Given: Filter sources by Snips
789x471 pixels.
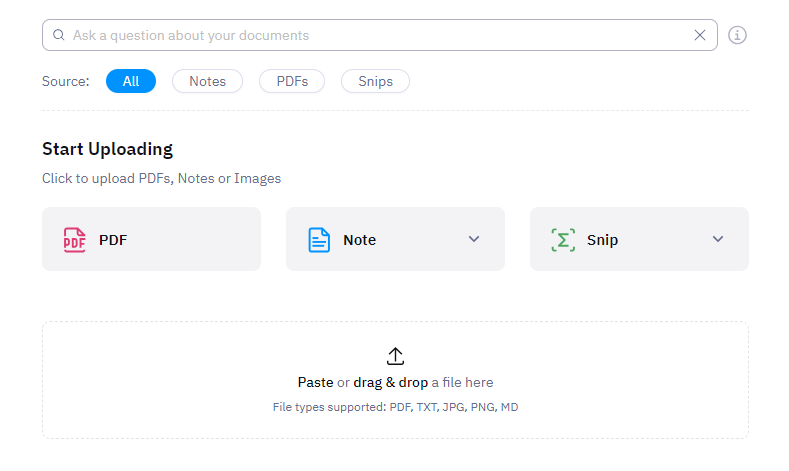Looking at the screenshot, I should pos(375,81).
